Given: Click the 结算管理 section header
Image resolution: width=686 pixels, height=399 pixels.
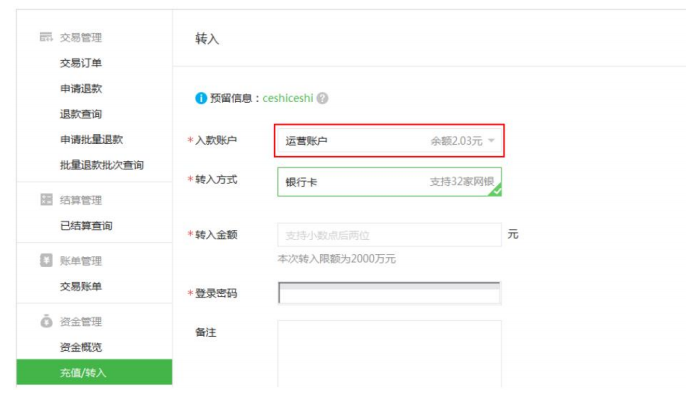Looking at the screenshot, I should click(x=81, y=200).
